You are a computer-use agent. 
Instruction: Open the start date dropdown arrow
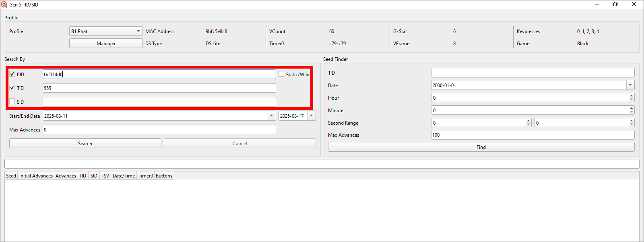tap(271, 116)
